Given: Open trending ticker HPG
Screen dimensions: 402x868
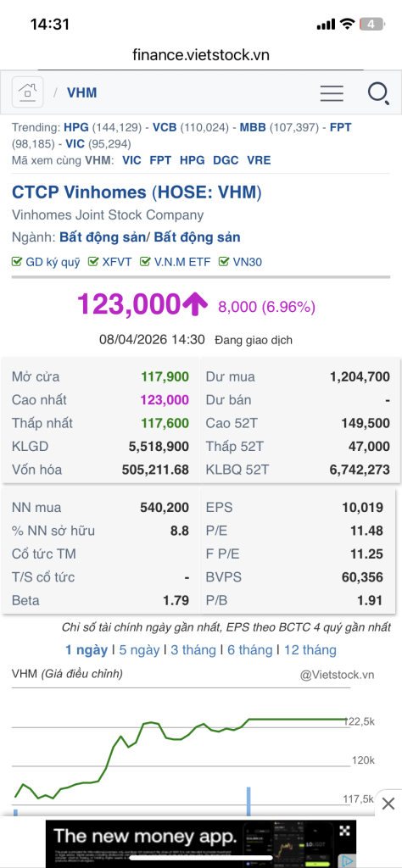Looking at the screenshot, I should coord(75,127).
